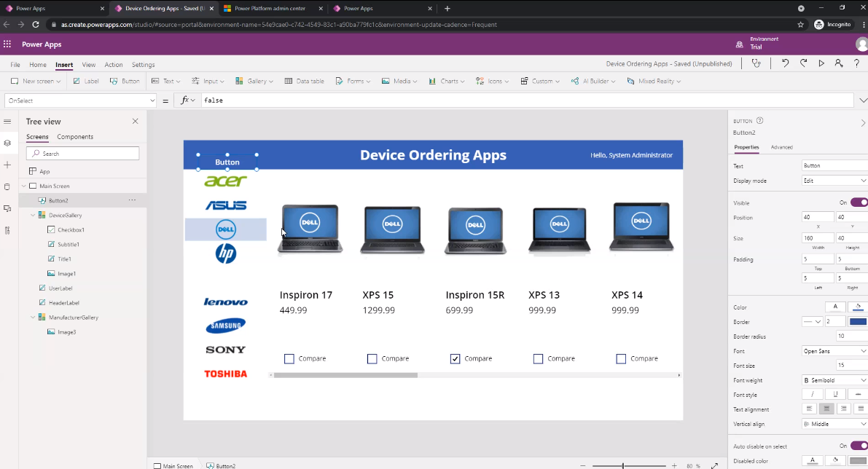Check Compare for XPS 15

click(372, 359)
